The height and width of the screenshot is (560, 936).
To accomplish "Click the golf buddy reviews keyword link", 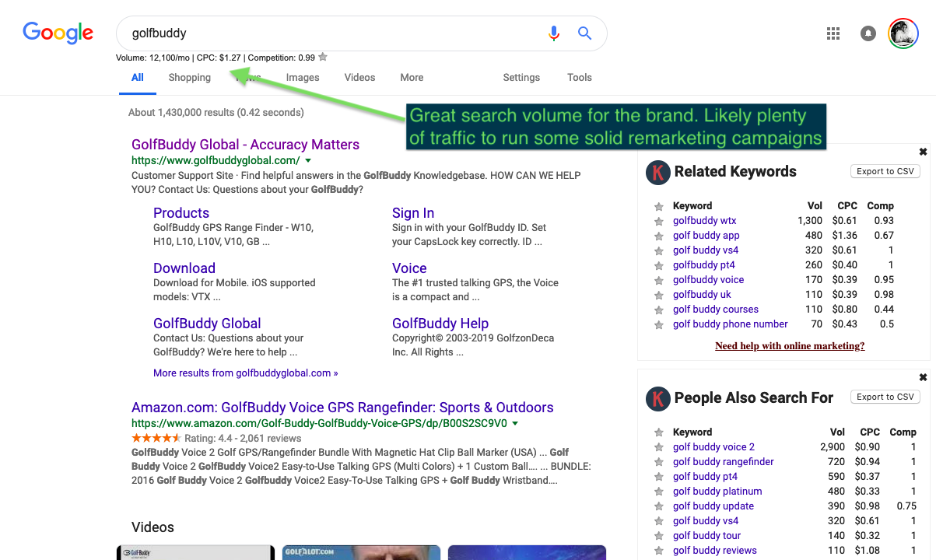I will point(715,551).
